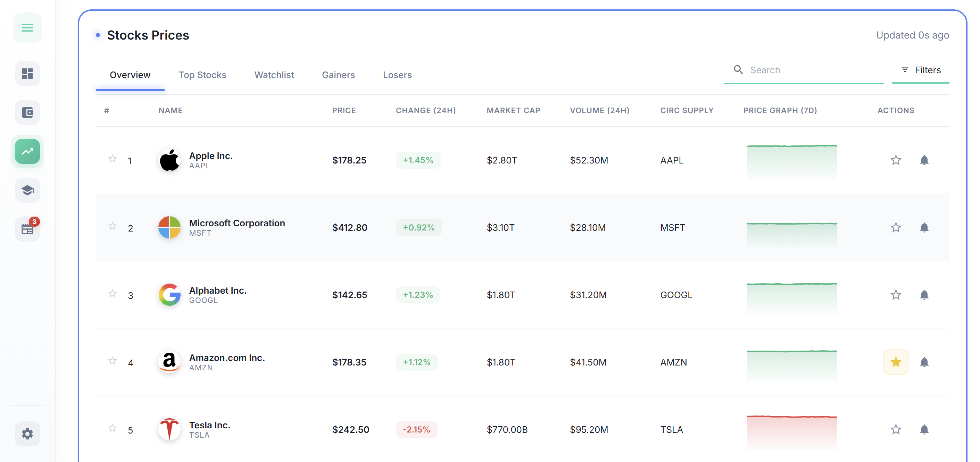Viewport: 980px width, 462px height.
Task: Open calendar icon with 3 notifications
Action: pyautogui.click(x=27, y=229)
